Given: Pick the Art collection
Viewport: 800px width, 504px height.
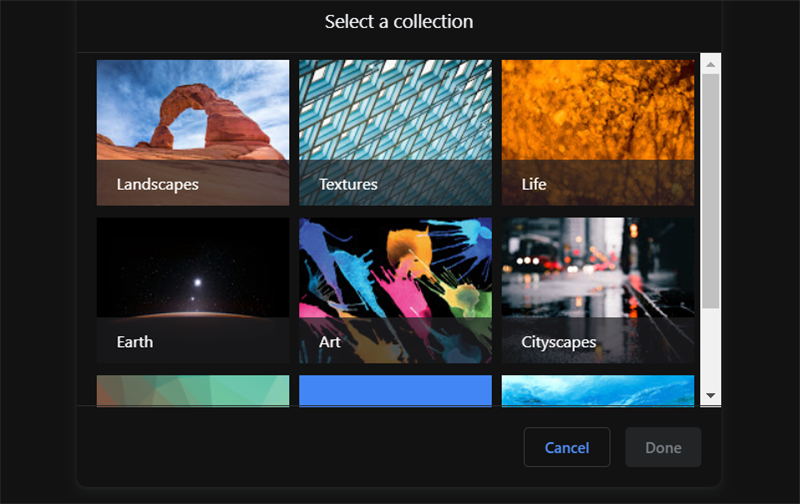Looking at the screenshot, I should [395, 290].
